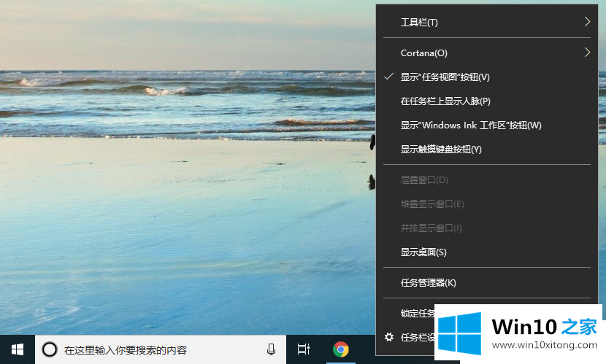Click the 堆叠显示窗口(E) menu item
Viewport: 606px width, 364px height.
point(432,204)
